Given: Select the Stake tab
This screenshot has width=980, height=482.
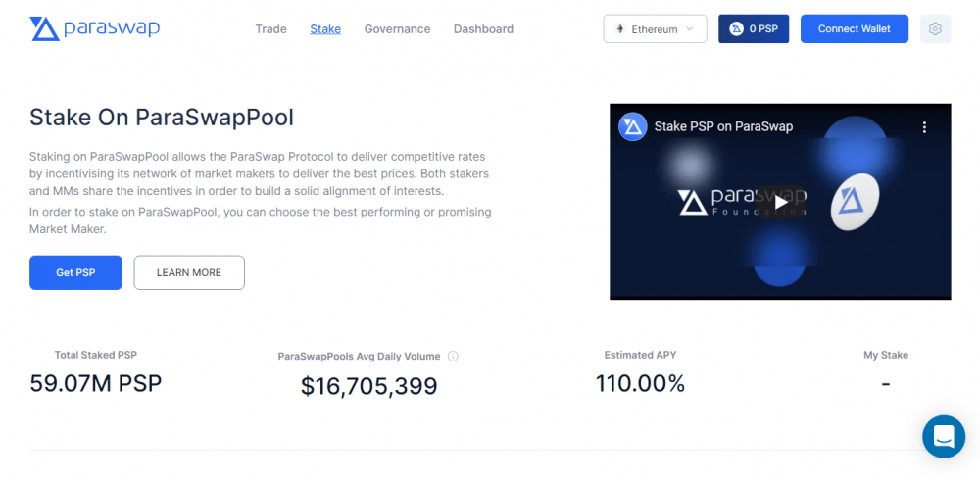Looking at the screenshot, I should click(325, 28).
